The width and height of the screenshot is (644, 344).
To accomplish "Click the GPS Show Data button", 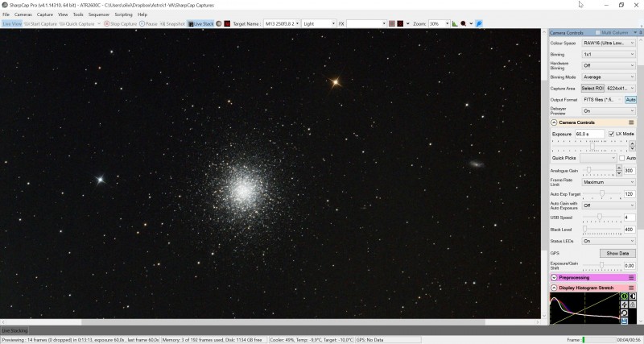I will (x=617, y=253).
